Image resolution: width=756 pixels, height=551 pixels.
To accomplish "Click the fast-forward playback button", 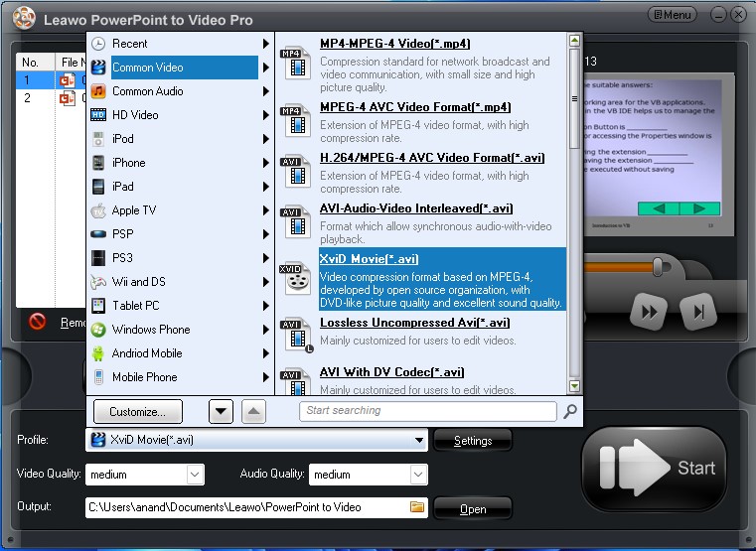I will point(649,313).
